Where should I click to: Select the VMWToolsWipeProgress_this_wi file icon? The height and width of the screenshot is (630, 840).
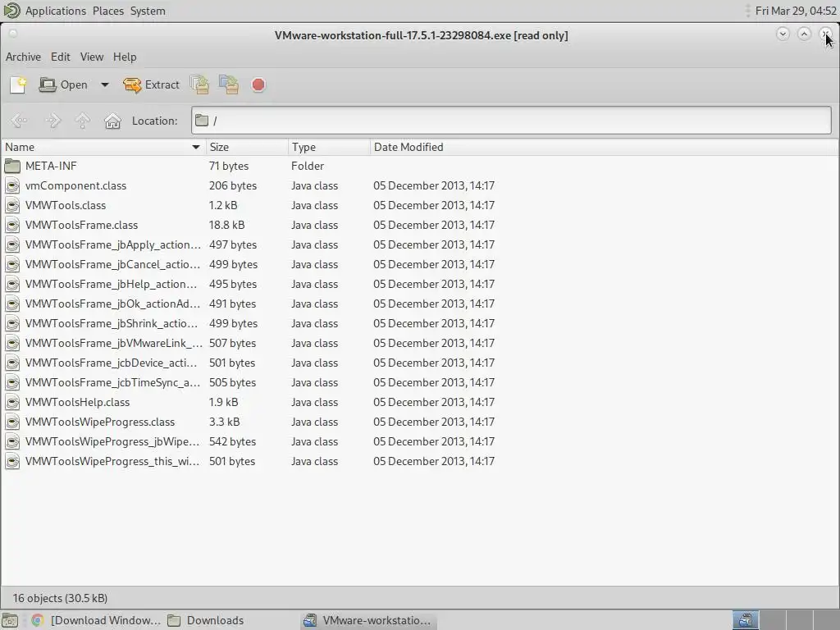point(12,461)
